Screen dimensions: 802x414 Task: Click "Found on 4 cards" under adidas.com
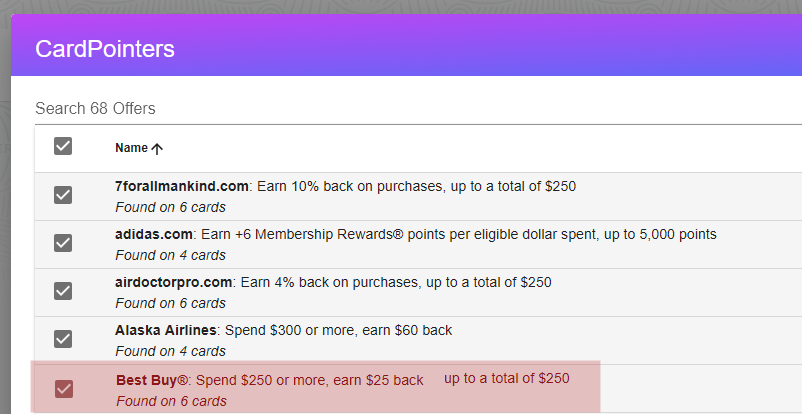(x=170, y=255)
